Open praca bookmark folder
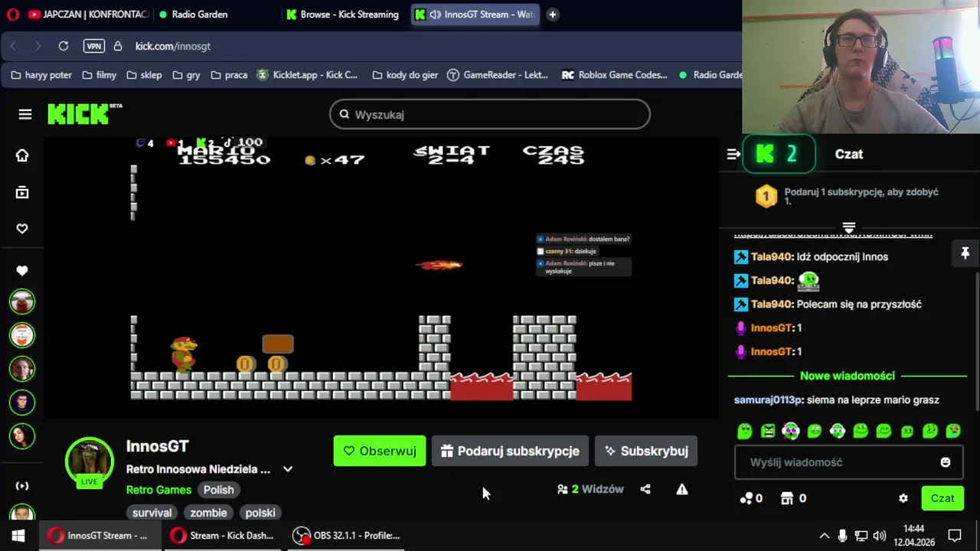980x551 pixels. pos(228,75)
